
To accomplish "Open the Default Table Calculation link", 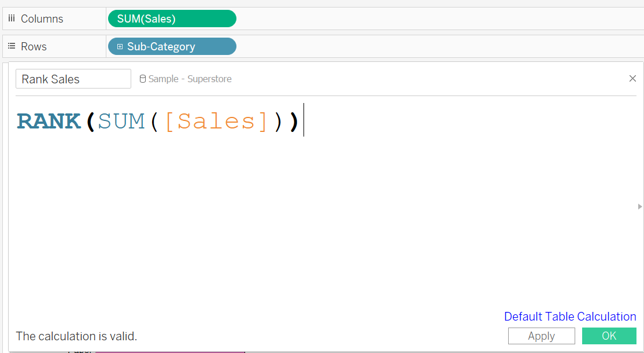I will click(x=570, y=317).
